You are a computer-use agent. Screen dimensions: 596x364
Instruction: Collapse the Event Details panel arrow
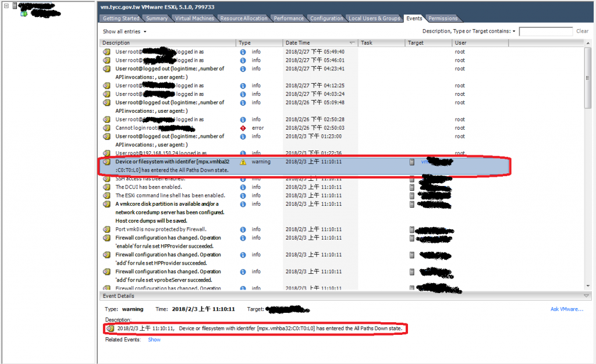[x=586, y=296]
